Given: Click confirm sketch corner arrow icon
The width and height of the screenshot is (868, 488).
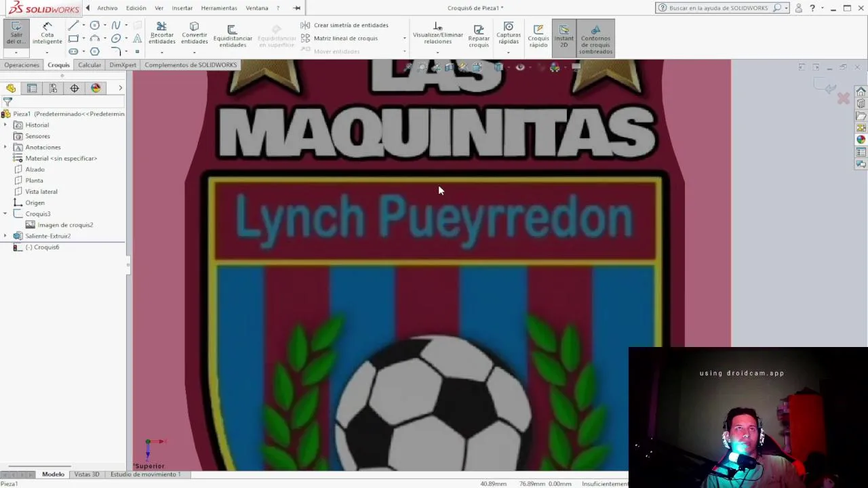Looking at the screenshot, I should pos(827,87).
